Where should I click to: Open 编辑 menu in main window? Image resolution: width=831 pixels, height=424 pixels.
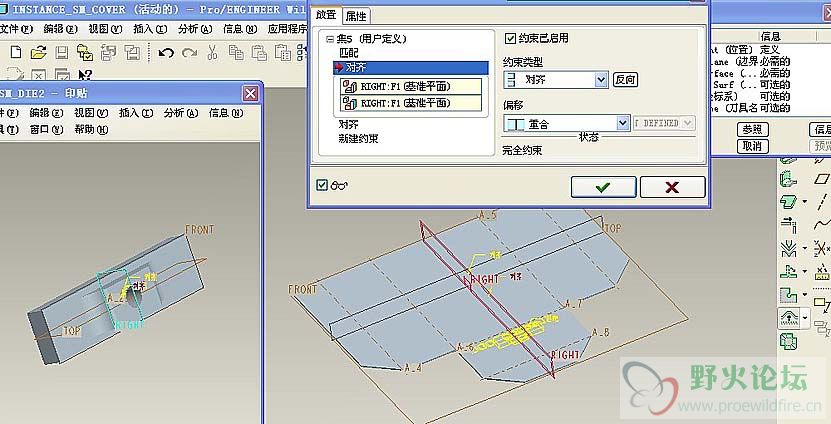[60, 29]
